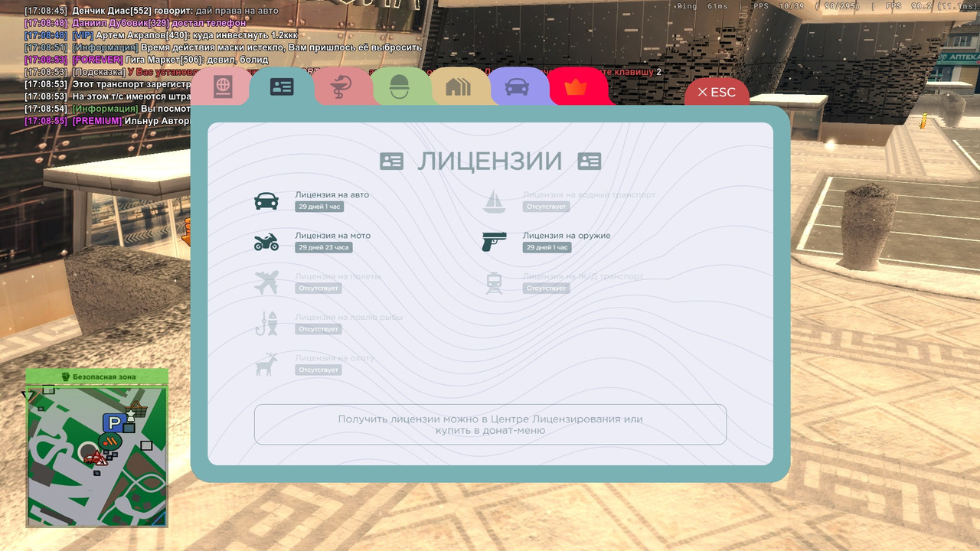980x551 pixels.
Task: Click the ID card icon right of ЛИЦЕНЗИИ
Action: [x=590, y=161]
